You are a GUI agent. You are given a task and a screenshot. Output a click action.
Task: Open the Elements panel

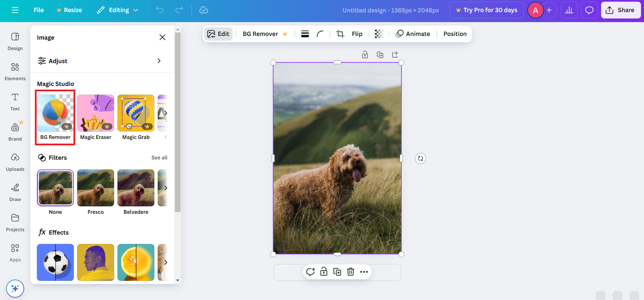(x=15, y=71)
